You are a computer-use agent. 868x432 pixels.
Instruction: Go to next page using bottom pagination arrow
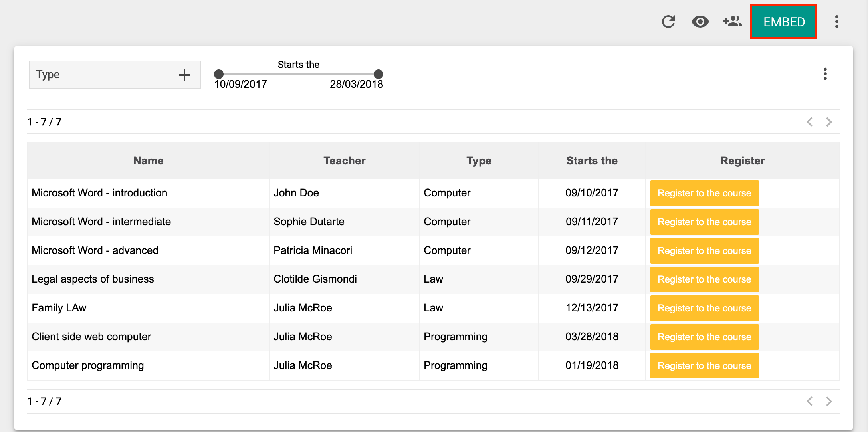click(829, 401)
